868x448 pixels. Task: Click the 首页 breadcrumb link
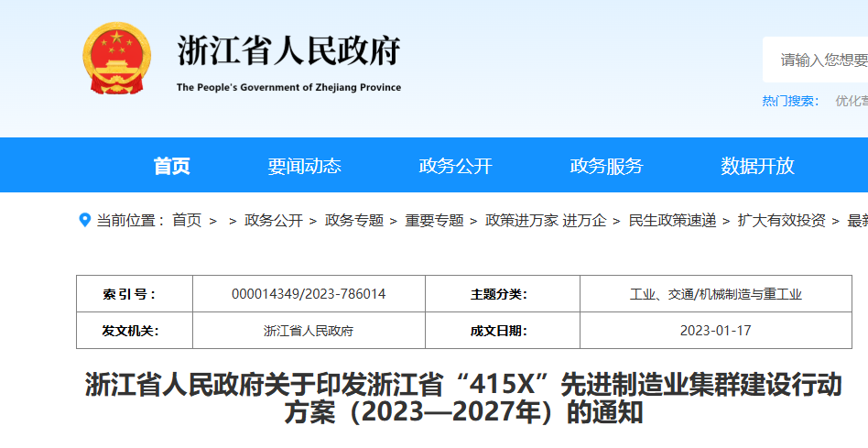coord(187,221)
